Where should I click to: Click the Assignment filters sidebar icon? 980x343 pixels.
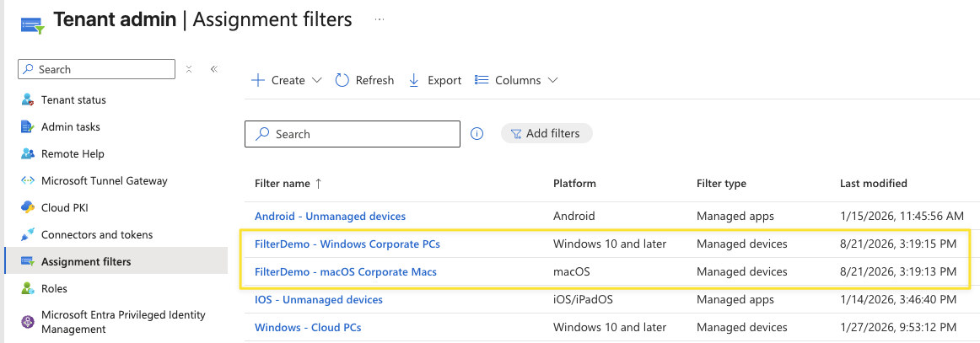click(28, 262)
